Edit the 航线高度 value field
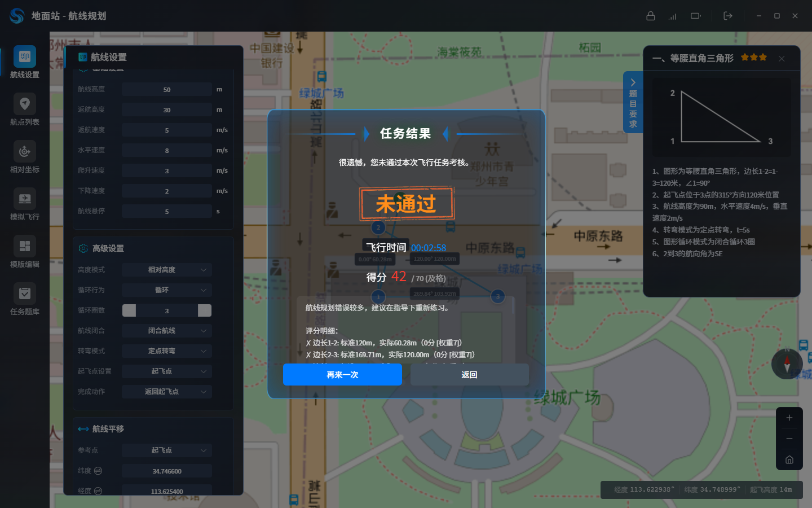 point(167,89)
